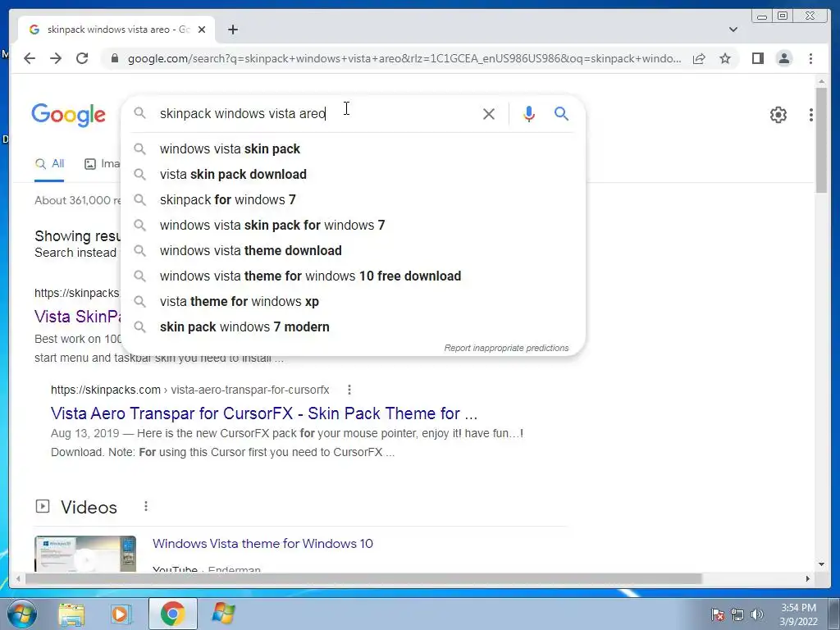Go forward to the next page
The height and width of the screenshot is (630, 840).
[x=56, y=58]
